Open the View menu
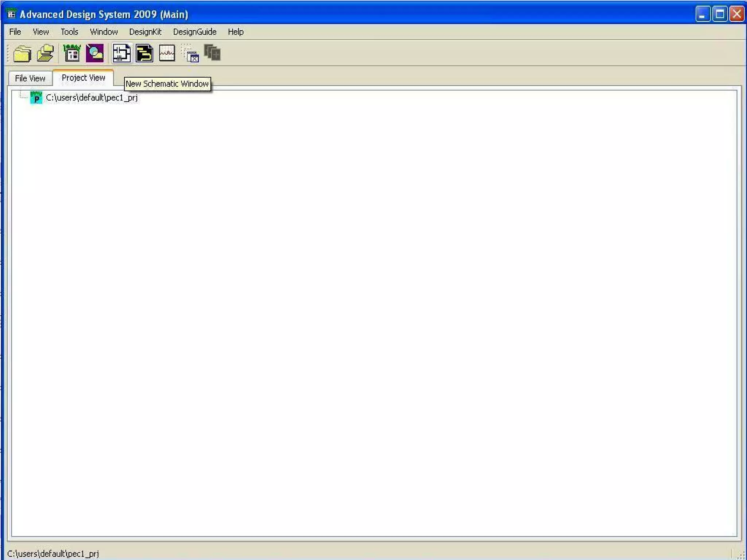This screenshot has height=560, width=747. tap(40, 32)
